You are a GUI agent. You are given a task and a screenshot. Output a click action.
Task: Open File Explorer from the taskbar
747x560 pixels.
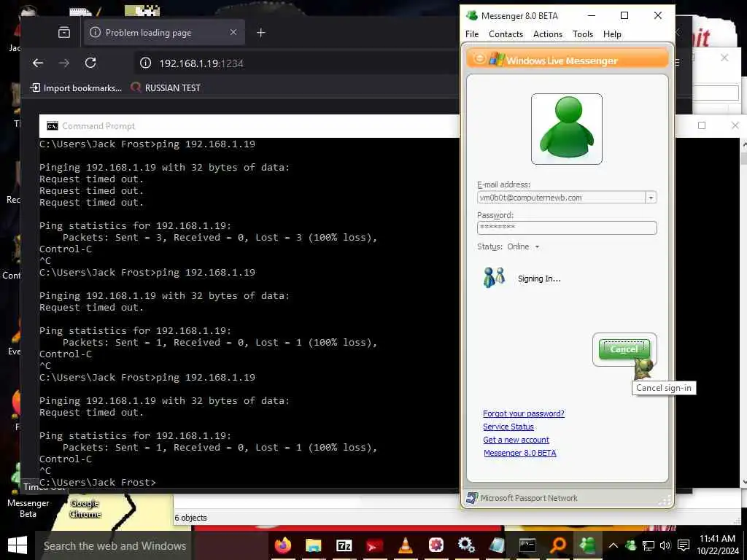click(313, 545)
